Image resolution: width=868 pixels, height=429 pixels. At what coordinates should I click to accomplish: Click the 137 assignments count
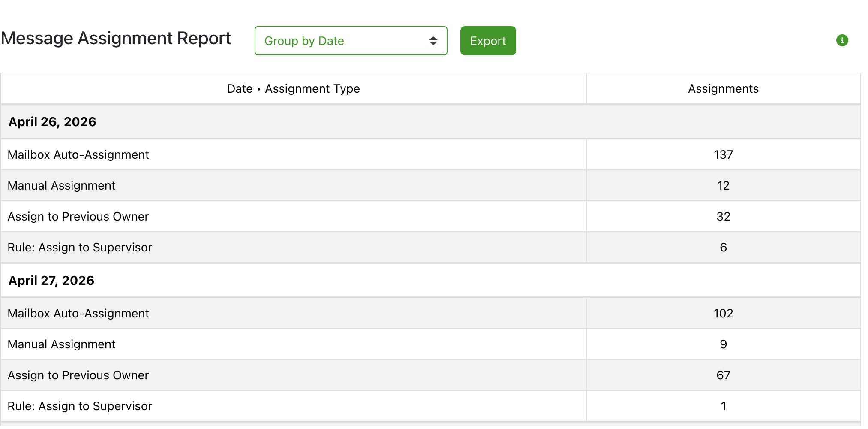[x=723, y=154]
